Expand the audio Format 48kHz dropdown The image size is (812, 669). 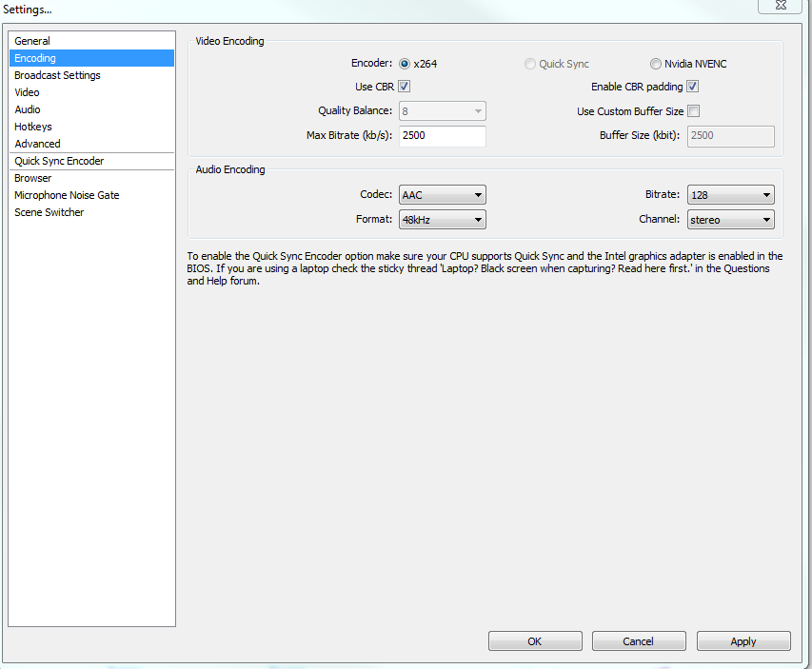click(443, 220)
